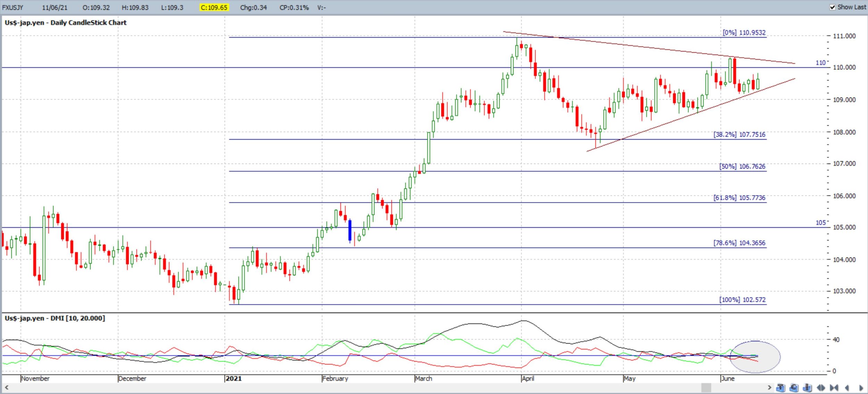
Task: Click the [0%] 110.9532 Fibonacci label
Action: click(744, 33)
